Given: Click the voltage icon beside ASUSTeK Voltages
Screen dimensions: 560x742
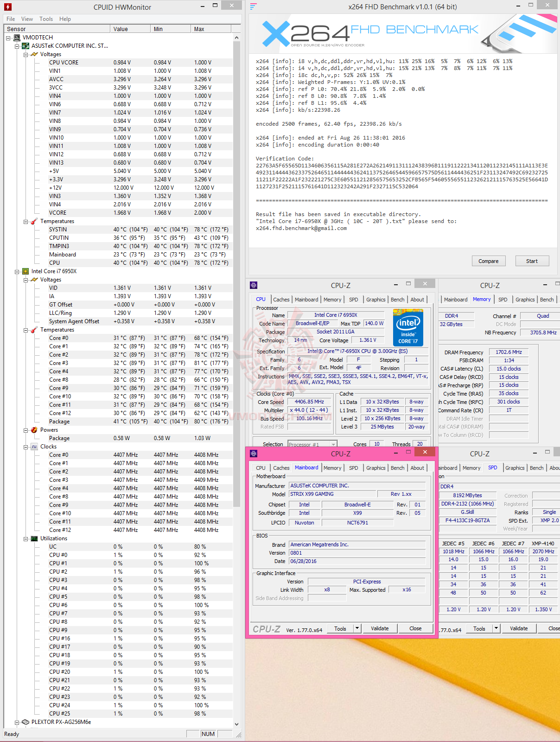Looking at the screenshot, I should pyautogui.click(x=34, y=54).
